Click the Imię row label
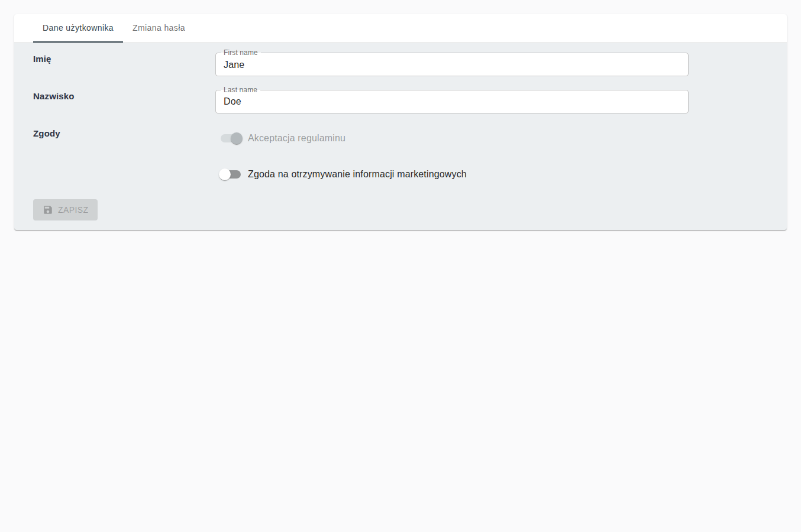Image resolution: width=801 pixels, height=532 pixels. point(42,59)
